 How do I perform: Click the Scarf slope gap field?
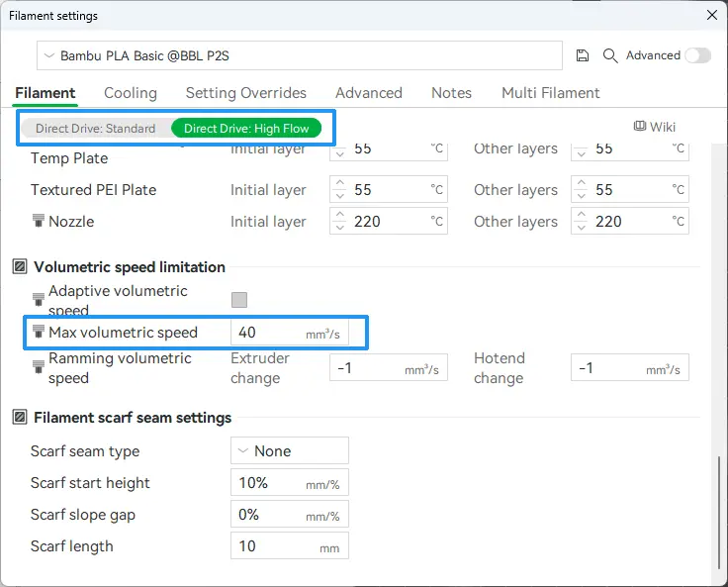click(290, 514)
